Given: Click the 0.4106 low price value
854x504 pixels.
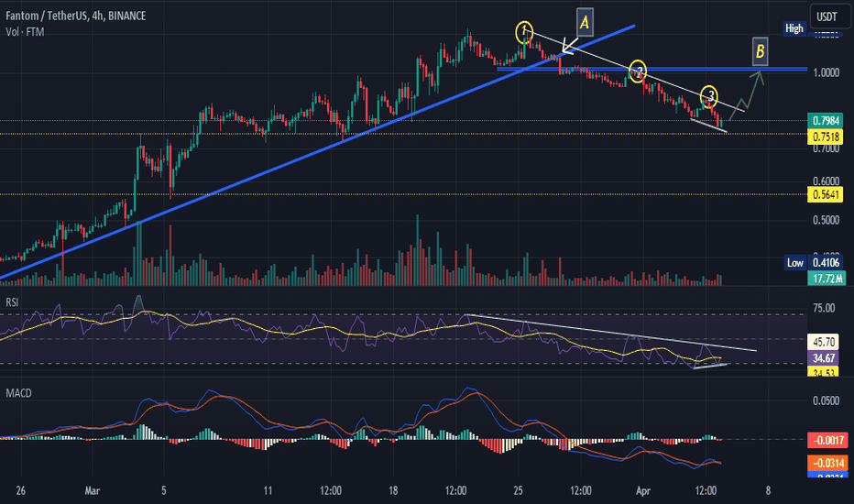Looking at the screenshot, I should pos(826,263).
